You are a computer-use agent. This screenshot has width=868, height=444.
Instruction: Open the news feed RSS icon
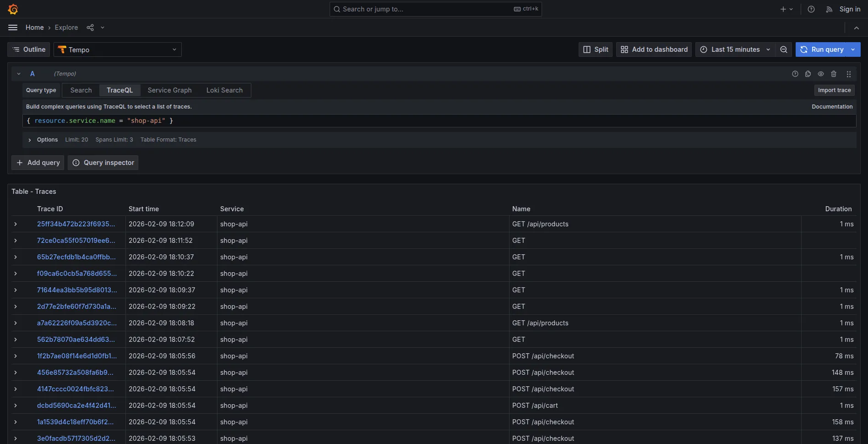[829, 9]
